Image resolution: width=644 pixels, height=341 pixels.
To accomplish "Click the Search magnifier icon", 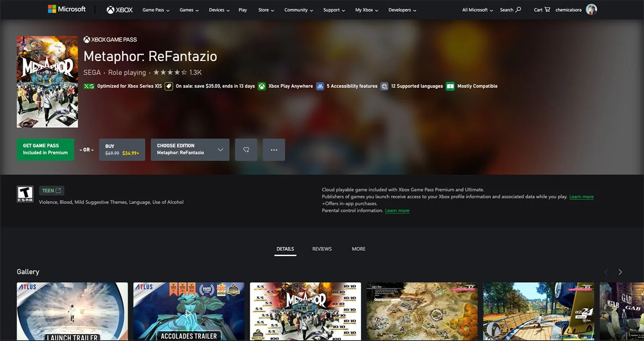I will (x=518, y=9).
